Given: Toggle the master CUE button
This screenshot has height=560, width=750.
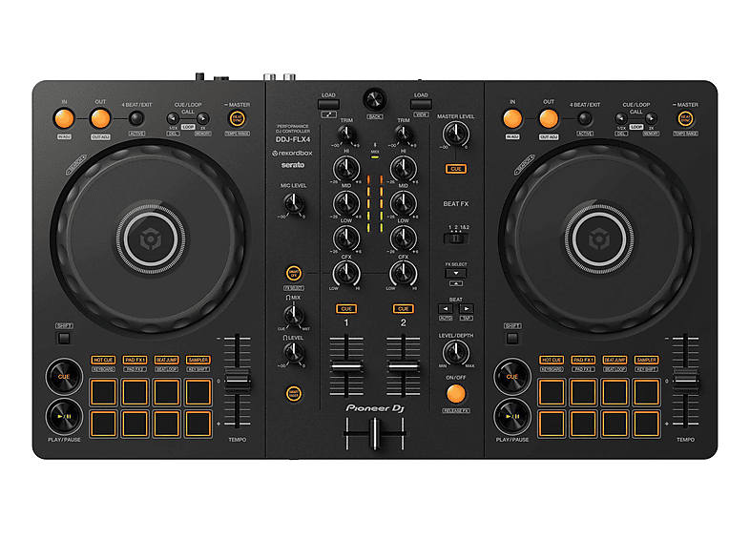Looking at the screenshot, I should [456, 169].
